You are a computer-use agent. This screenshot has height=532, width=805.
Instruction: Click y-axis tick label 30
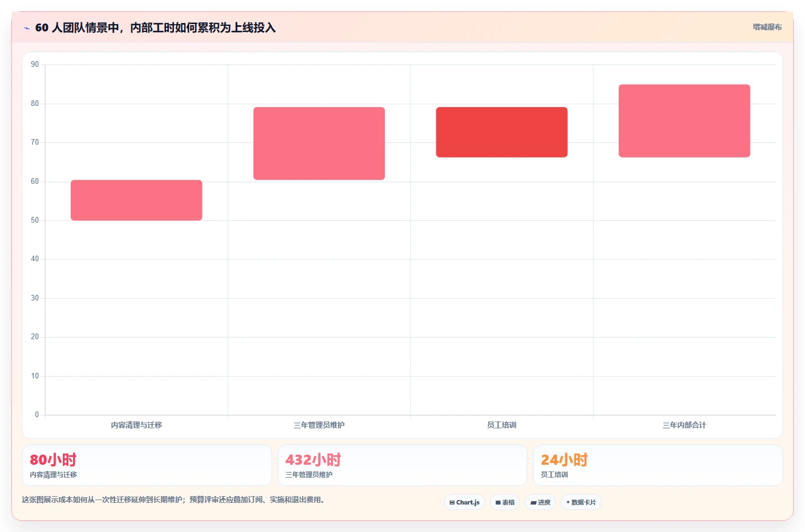click(x=35, y=298)
